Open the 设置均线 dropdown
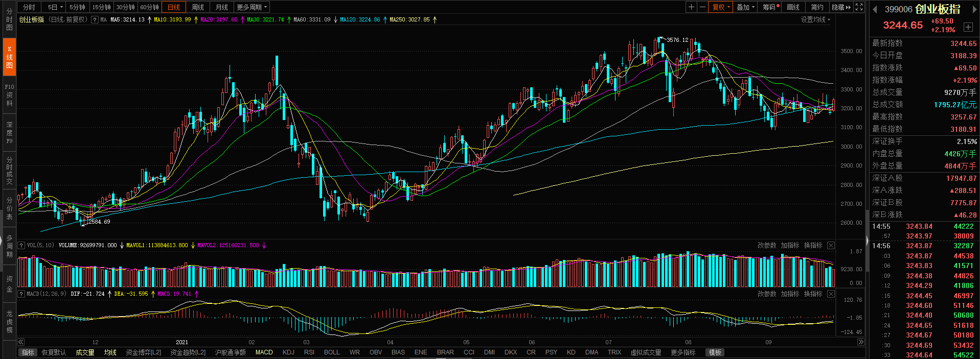 [815, 20]
